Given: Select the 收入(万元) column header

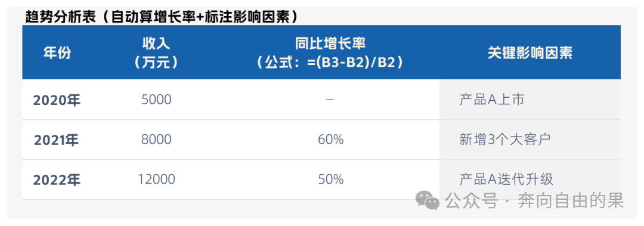Looking at the screenshot, I should pos(156,52).
